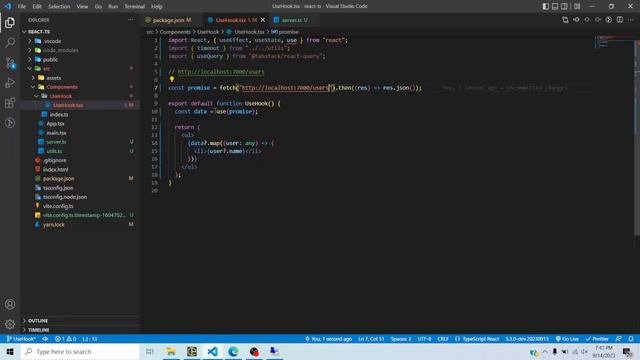Collapse the src folder

pos(30,69)
